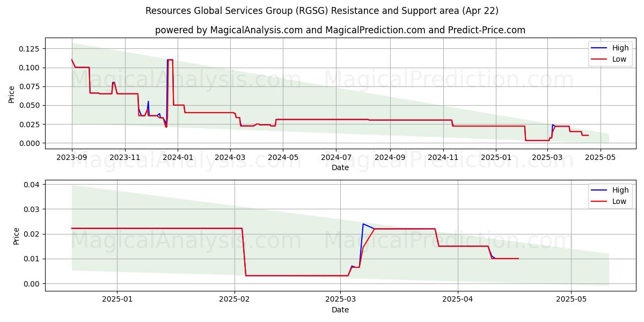
Task: Click the chart title mentioning RGSG
Action: 322,11
